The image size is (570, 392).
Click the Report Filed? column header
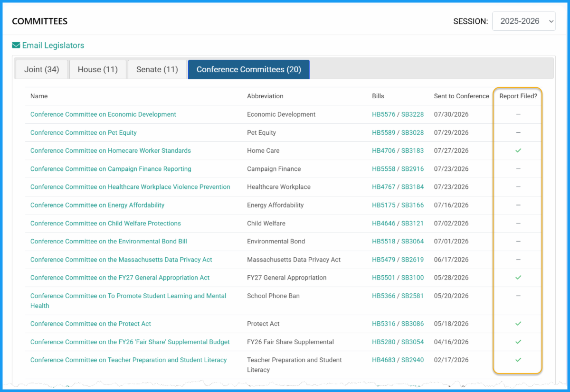point(518,96)
